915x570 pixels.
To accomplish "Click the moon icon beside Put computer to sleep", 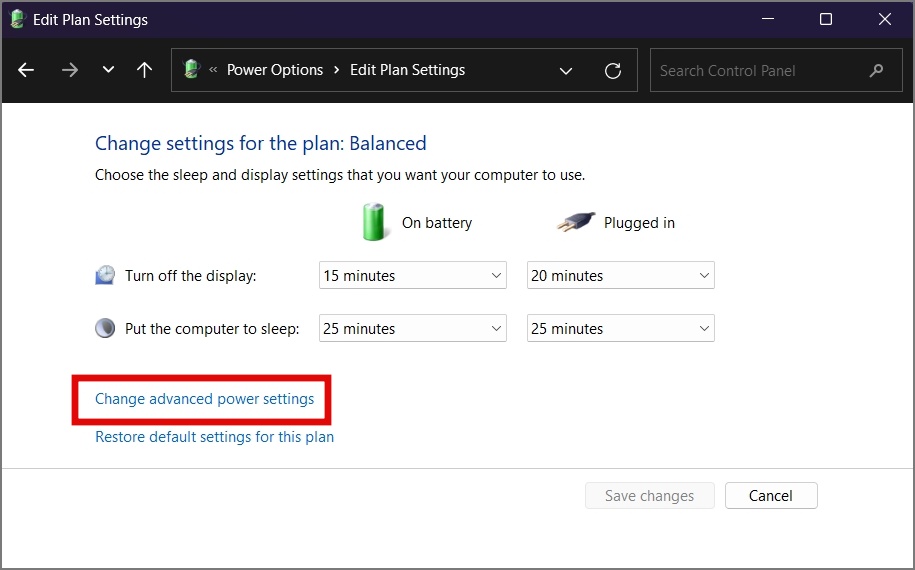I will pos(105,328).
